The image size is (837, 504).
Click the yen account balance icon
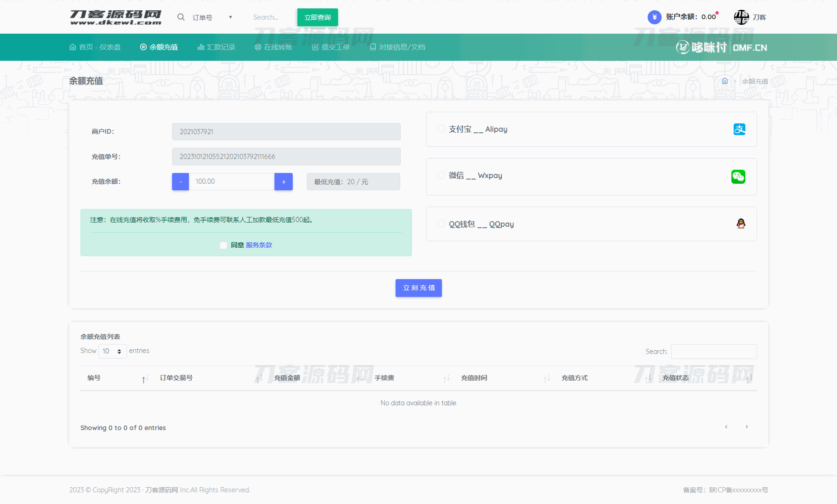tap(654, 17)
